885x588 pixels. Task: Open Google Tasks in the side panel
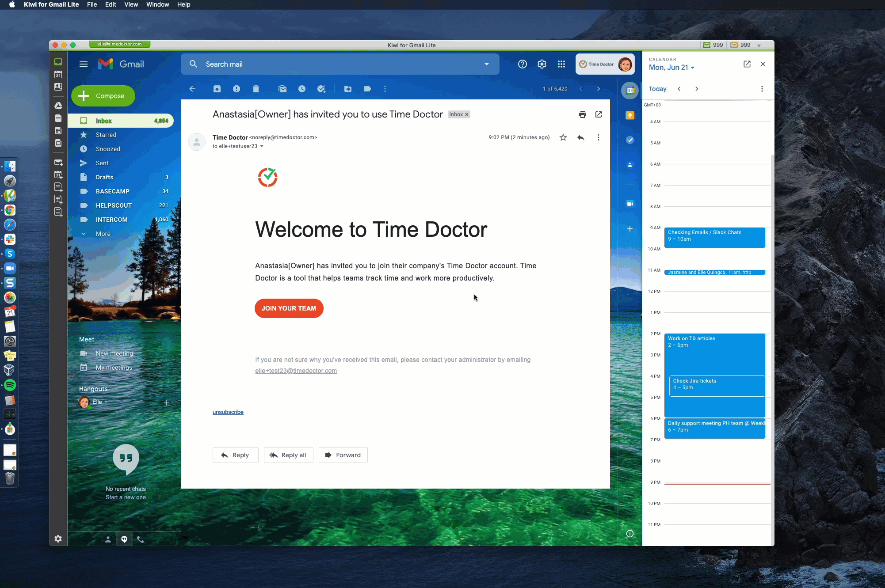(x=630, y=140)
